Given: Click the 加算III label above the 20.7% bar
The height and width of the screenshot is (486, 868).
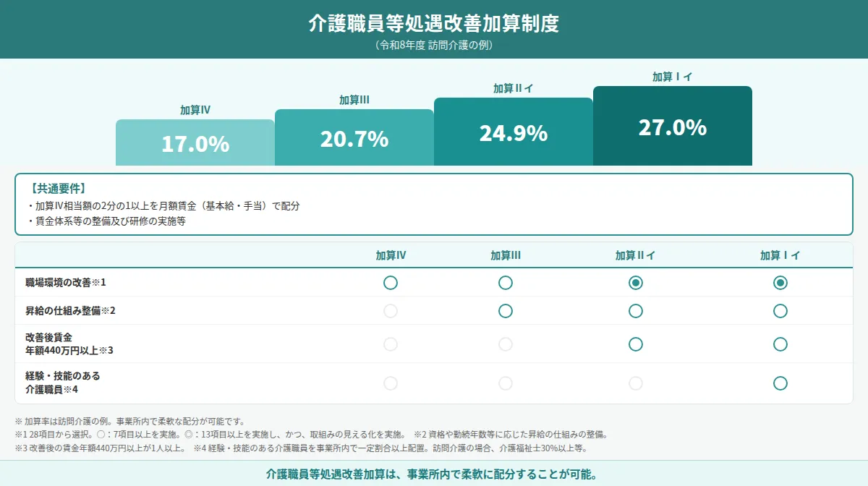Looking at the screenshot, I should [x=354, y=100].
